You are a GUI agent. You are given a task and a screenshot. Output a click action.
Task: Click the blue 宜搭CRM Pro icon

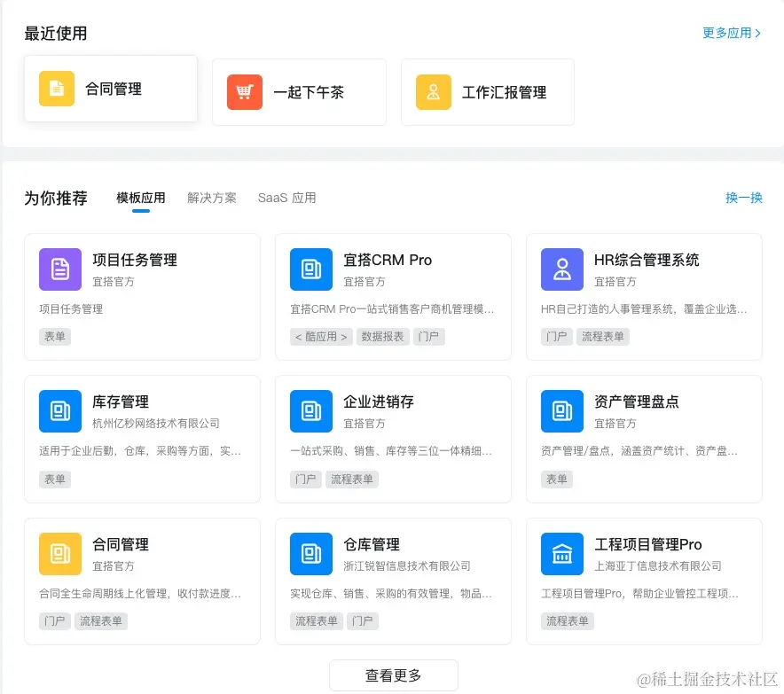click(311, 269)
